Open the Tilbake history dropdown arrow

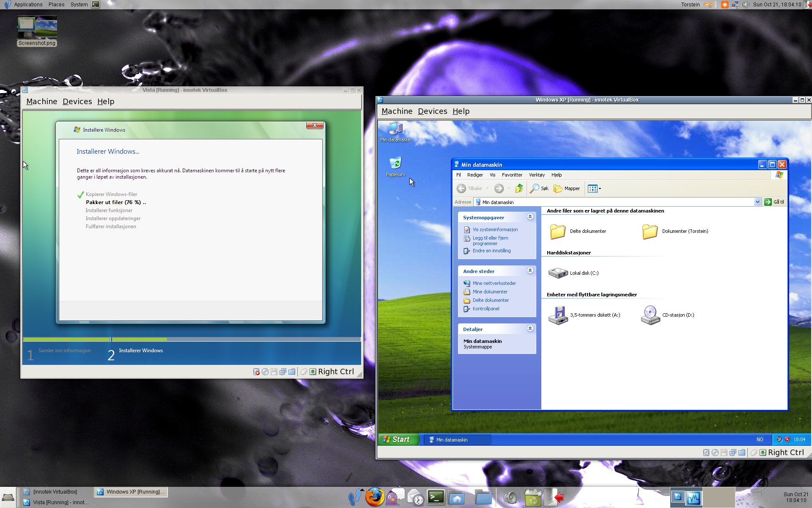[x=487, y=188]
